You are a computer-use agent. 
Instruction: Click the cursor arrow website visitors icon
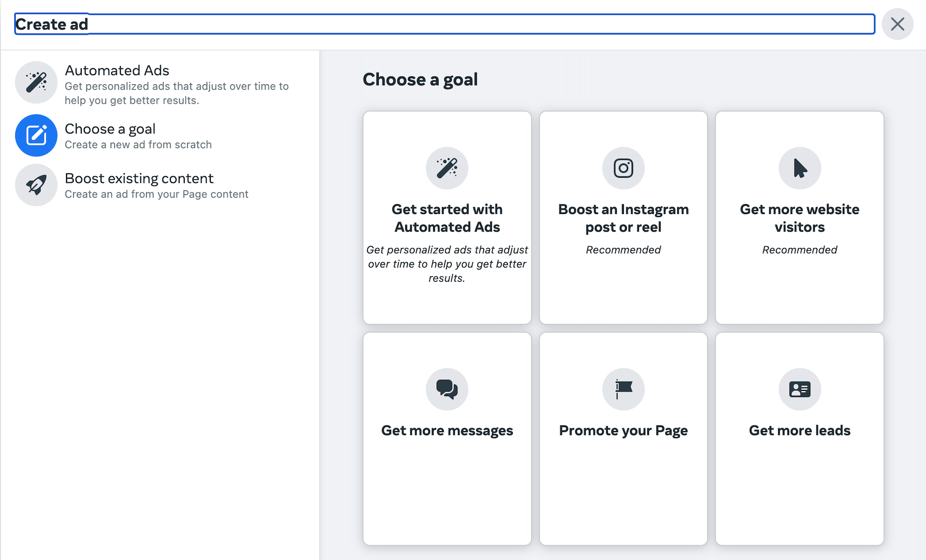tap(800, 168)
